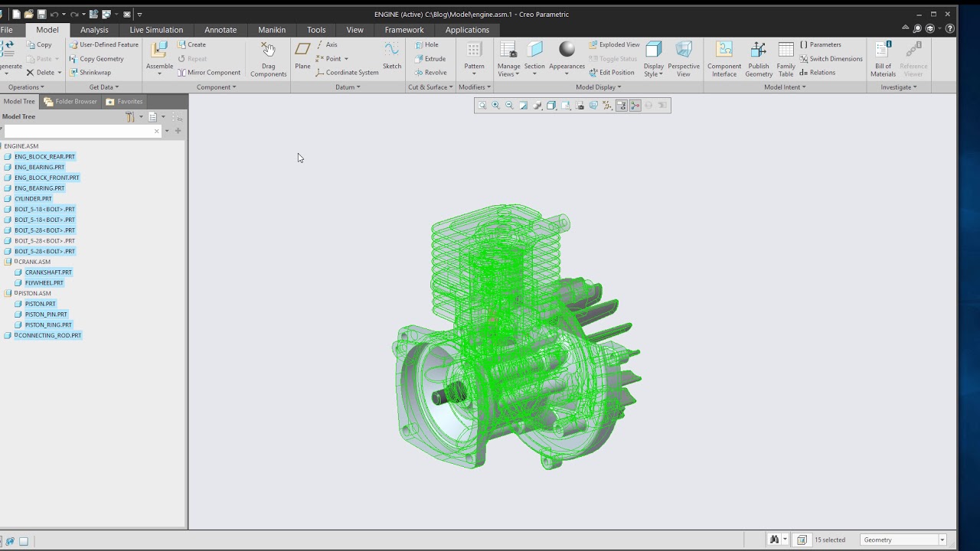Image resolution: width=980 pixels, height=551 pixels.
Task: Click Zoom In on the graphics toolbar
Action: [x=495, y=106]
